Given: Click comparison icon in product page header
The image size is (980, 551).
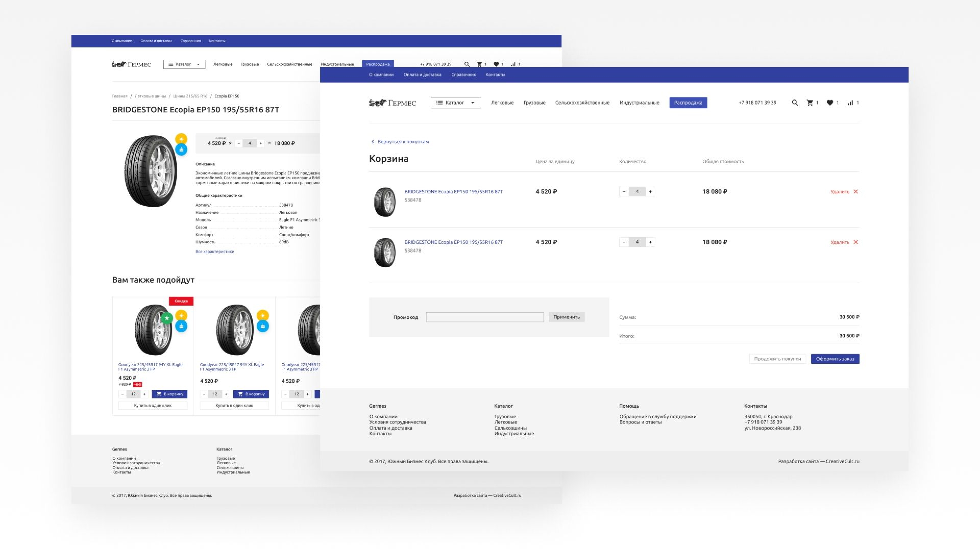Looking at the screenshot, I should click(x=513, y=64).
